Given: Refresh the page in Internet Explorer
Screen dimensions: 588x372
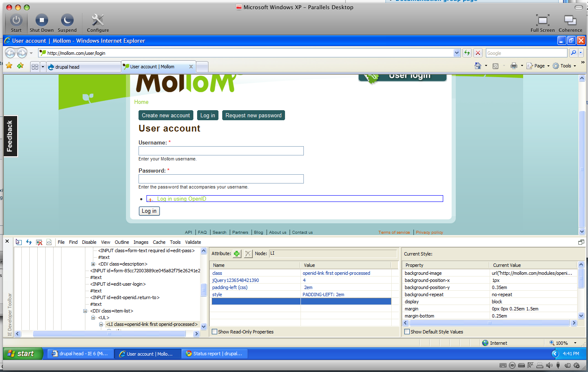Looking at the screenshot, I should coord(467,53).
